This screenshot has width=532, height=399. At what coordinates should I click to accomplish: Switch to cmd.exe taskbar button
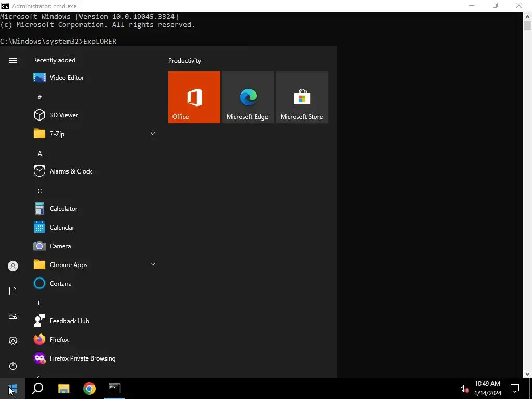click(x=114, y=389)
